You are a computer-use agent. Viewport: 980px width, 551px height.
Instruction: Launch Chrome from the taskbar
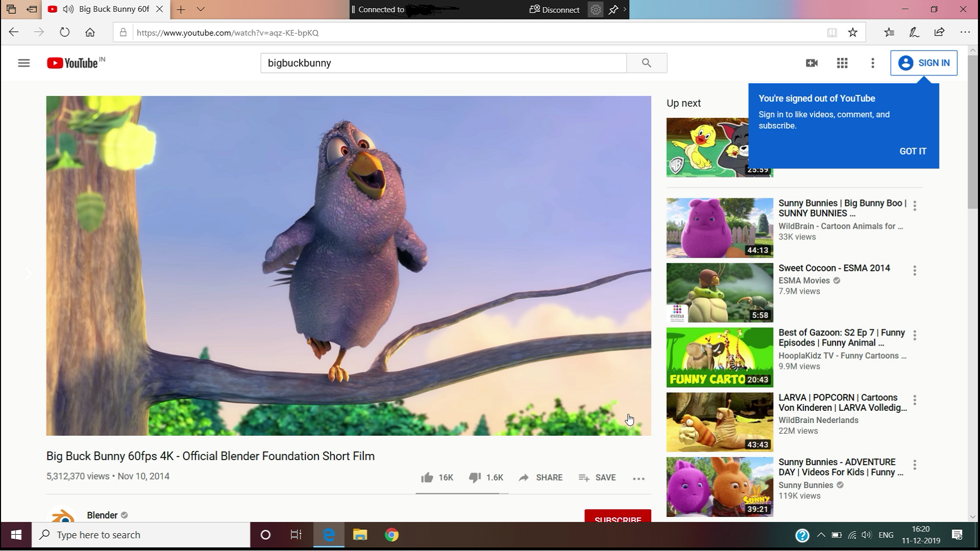point(391,535)
